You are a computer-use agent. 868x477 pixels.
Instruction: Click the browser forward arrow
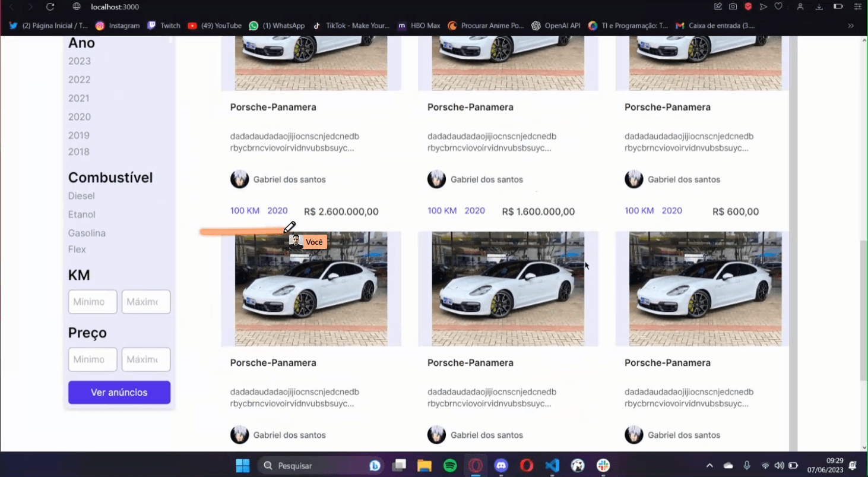30,7
